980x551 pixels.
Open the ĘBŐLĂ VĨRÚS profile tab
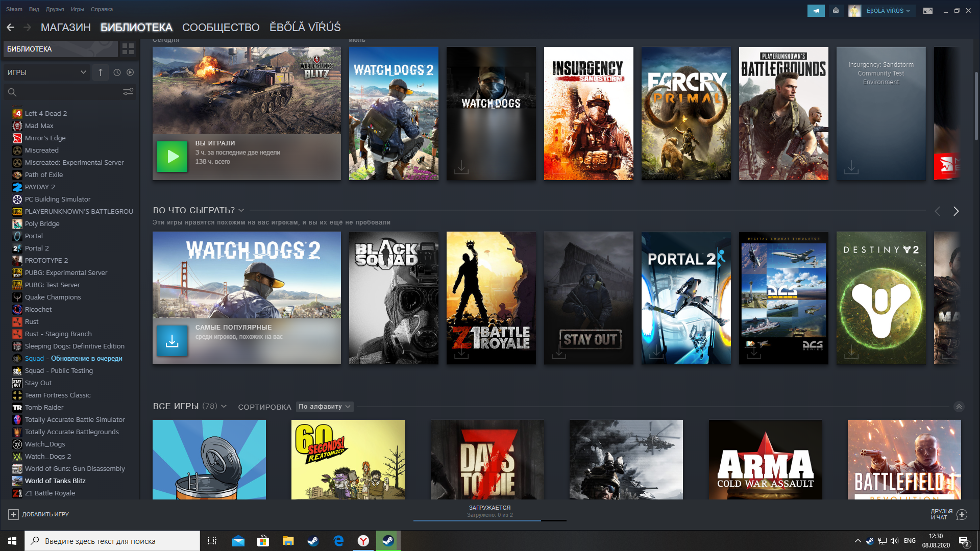tap(305, 27)
